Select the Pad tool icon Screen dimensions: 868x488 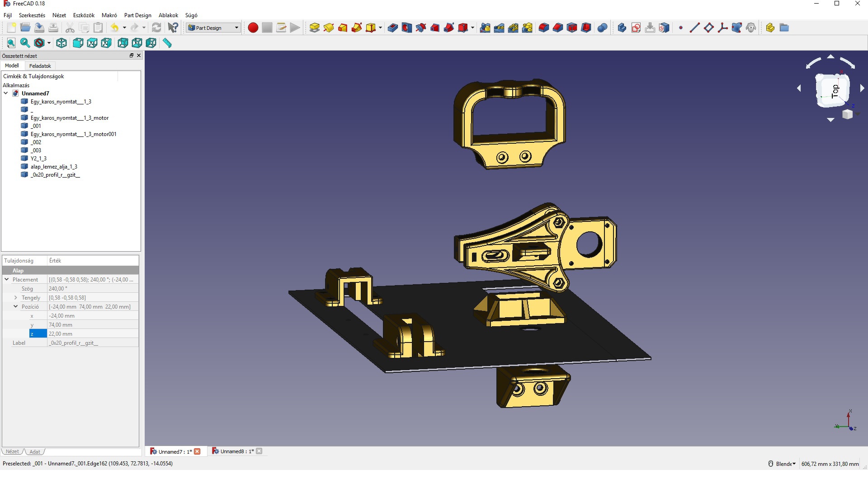point(315,28)
